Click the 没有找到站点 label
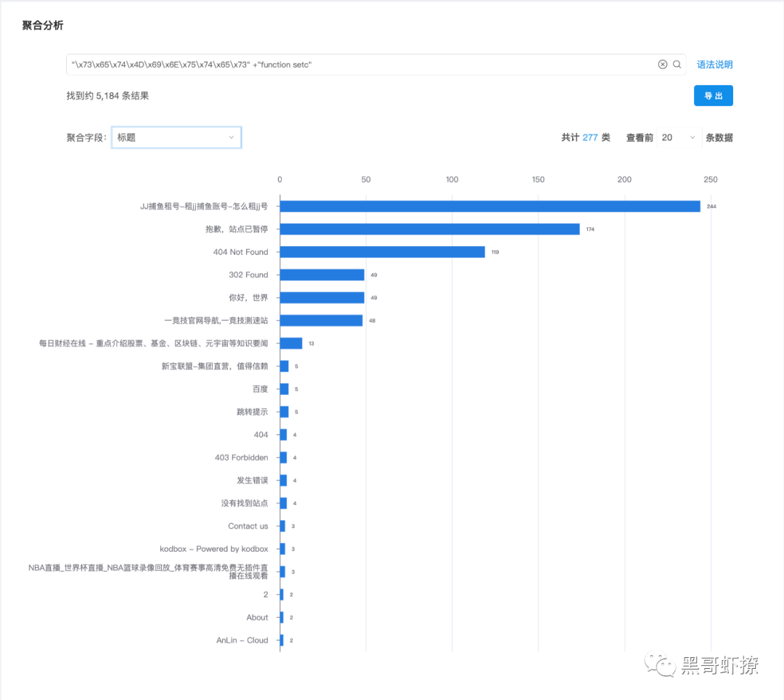This screenshot has height=700, width=784. pos(245,503)
